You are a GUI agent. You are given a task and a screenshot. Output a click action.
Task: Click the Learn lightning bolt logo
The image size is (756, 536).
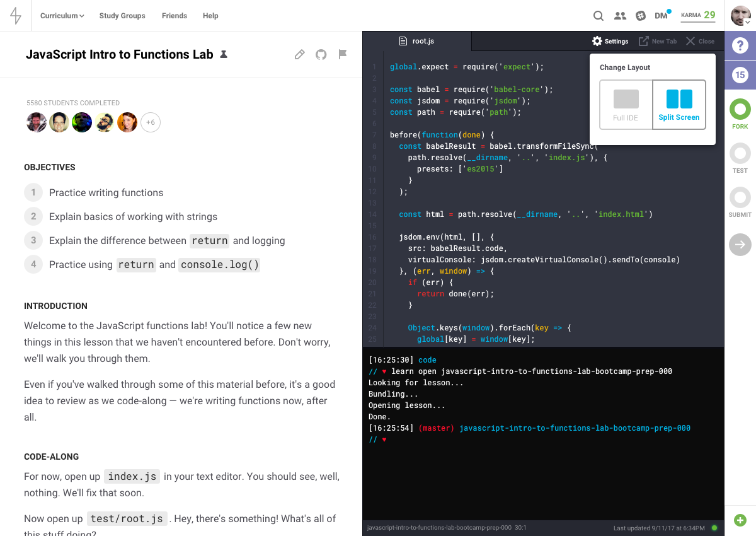pyautogui.click(x=16, y=16)
